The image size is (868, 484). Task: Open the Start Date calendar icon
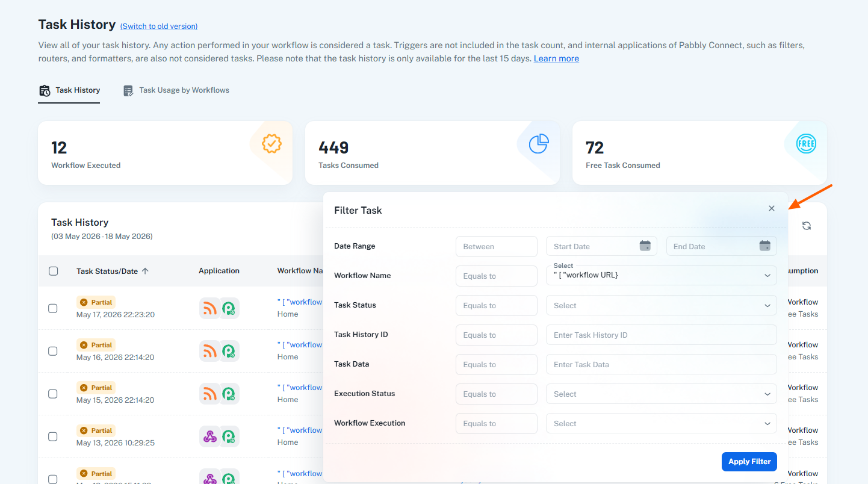tap(645, 246)
